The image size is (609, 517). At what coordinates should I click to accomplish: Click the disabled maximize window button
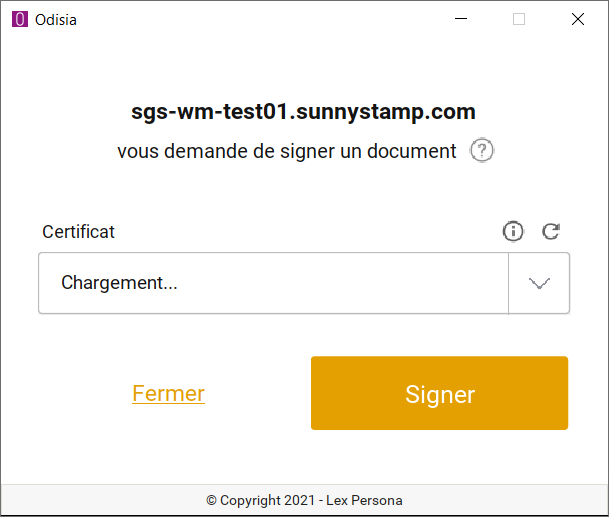(519, 19)
